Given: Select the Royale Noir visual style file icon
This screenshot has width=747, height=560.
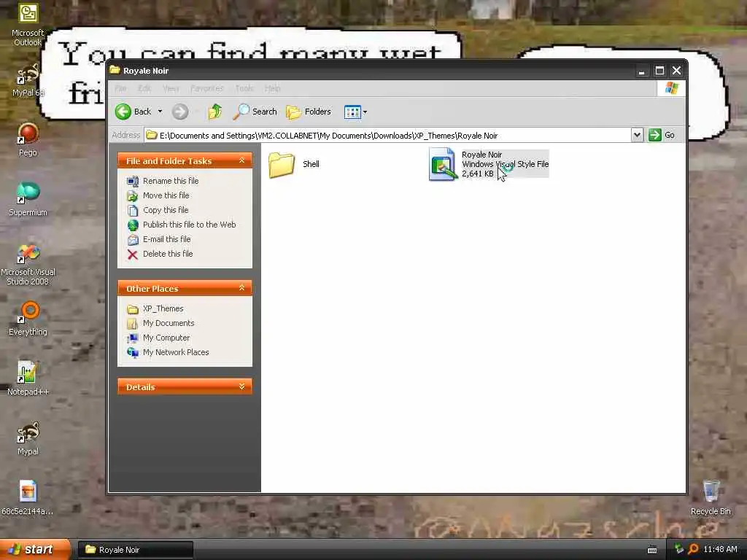Looking at the screenshot, I should (x=443, y=164).
